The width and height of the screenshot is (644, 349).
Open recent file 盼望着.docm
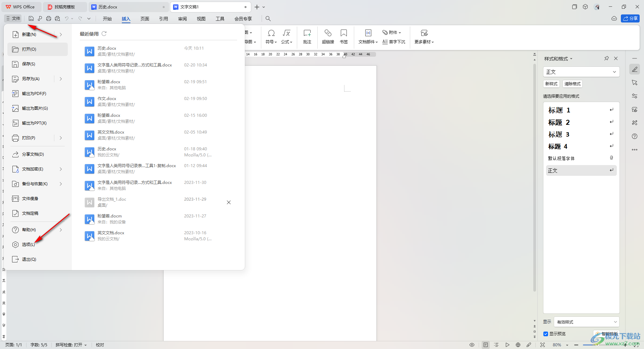click(158, 219)
